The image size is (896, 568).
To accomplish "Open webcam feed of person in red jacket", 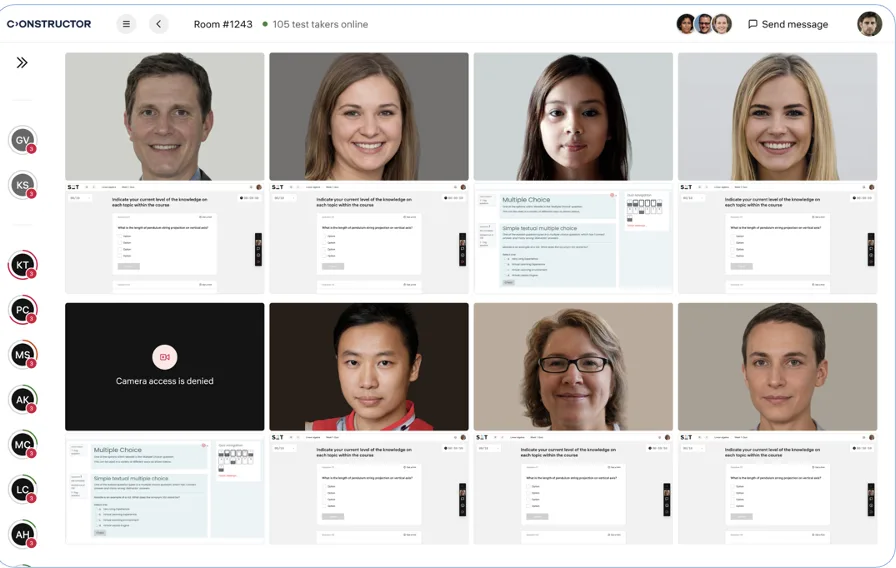I will click(x=369, y=367).
